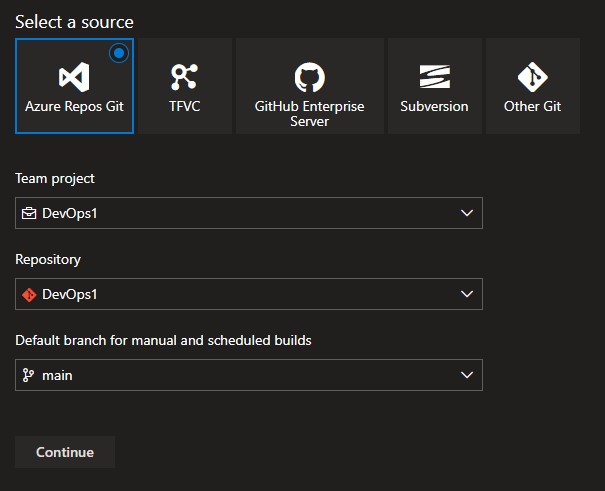Click the 'Repository' field label
Viewport: 605px width, 491px height.
[x=48, y=260]
